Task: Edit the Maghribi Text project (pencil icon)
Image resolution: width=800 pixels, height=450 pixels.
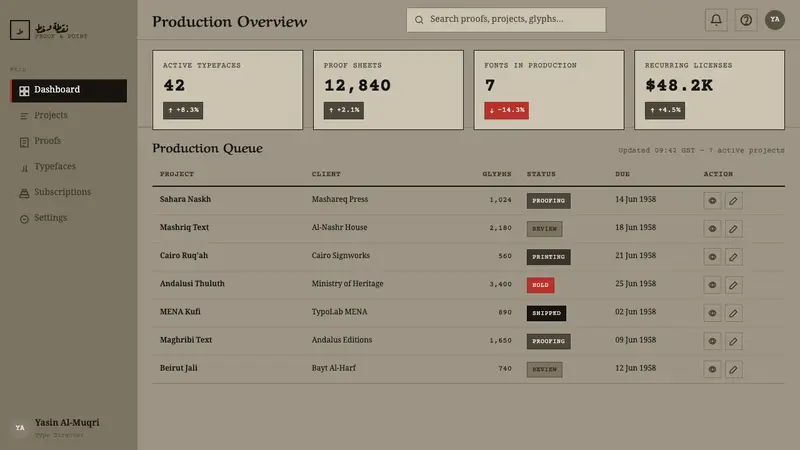Action: 733,341
